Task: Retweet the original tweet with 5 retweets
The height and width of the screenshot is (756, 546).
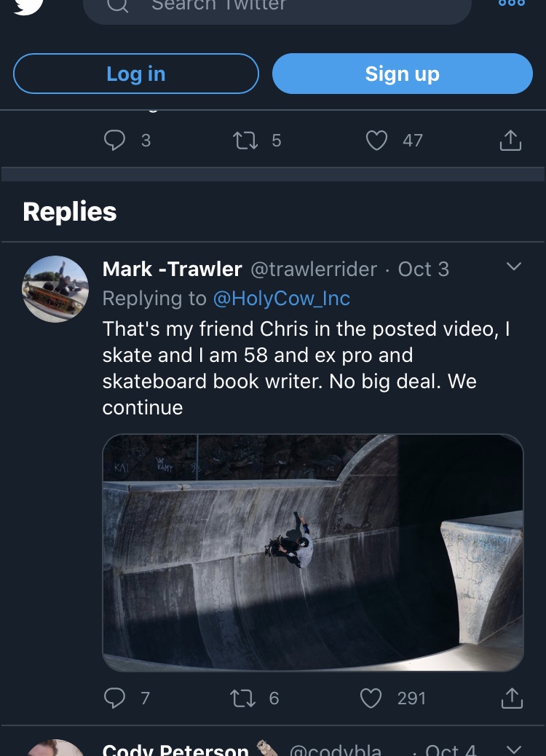Action: (x=245, y=140)
